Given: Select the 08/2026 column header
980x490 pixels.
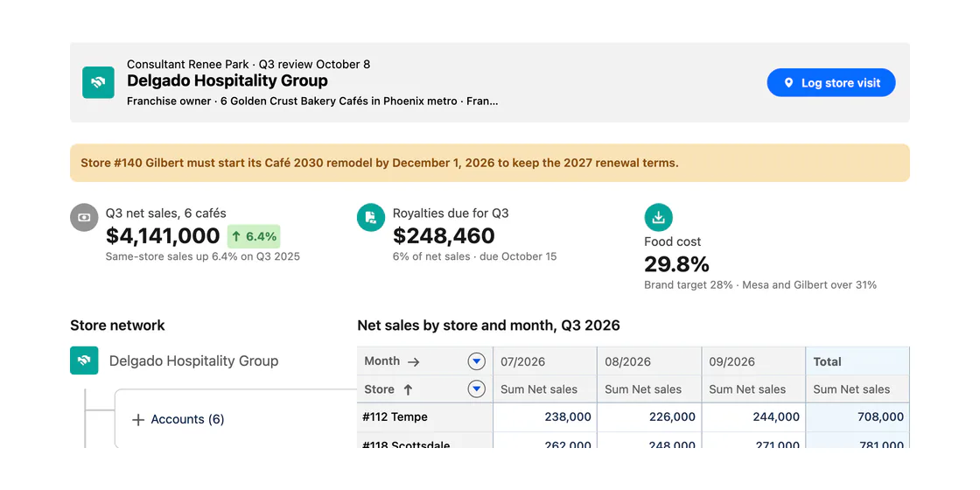Looking at the screenshot, I should [648, 361].
